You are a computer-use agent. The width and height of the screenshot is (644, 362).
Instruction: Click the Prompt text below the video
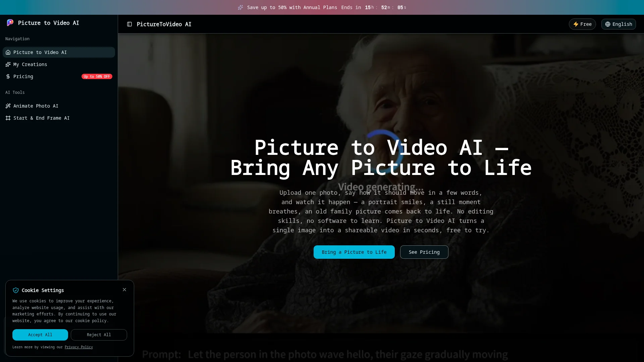pos(325,354)
